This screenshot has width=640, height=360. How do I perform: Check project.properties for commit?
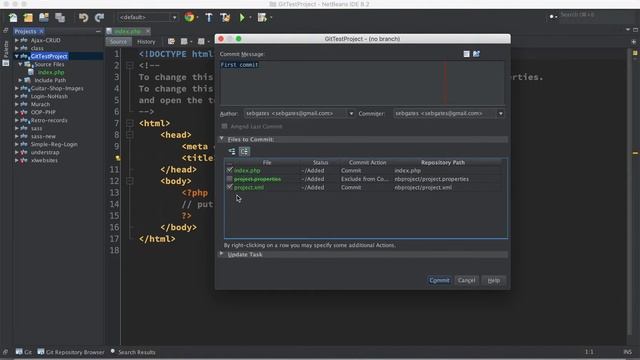(x=229, y=179)
